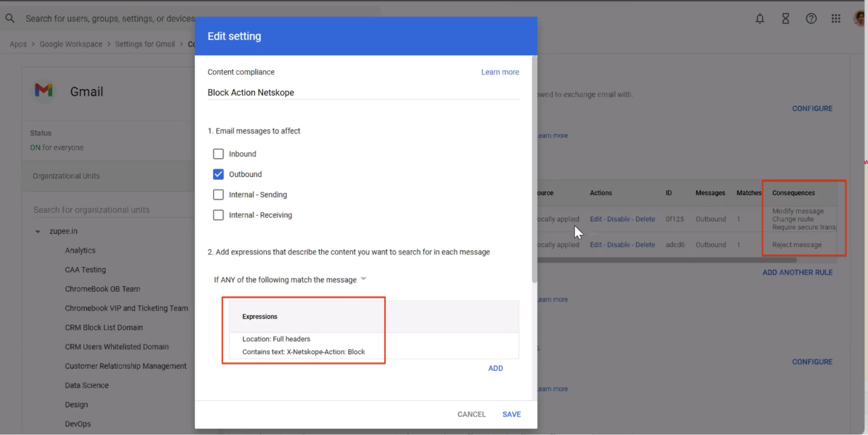Open the notifications bell
868x435 pixels.
(759, 19)
